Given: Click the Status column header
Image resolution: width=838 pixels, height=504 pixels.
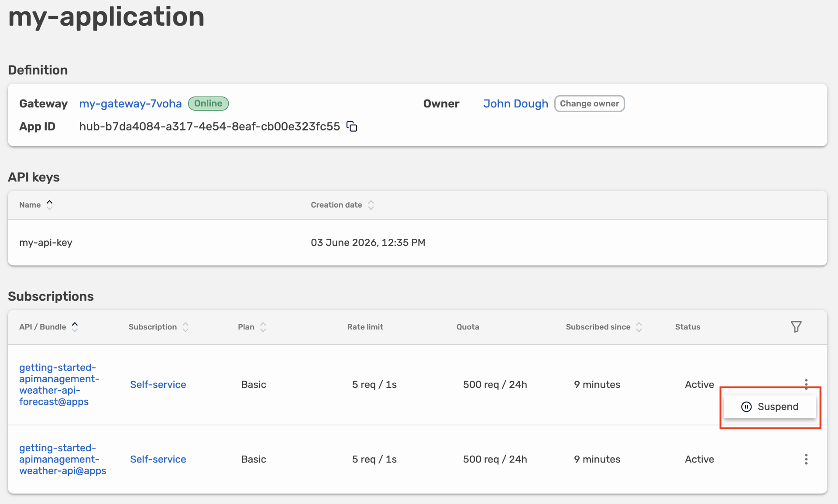Looking at the screenshot, I should pos(687,327).
